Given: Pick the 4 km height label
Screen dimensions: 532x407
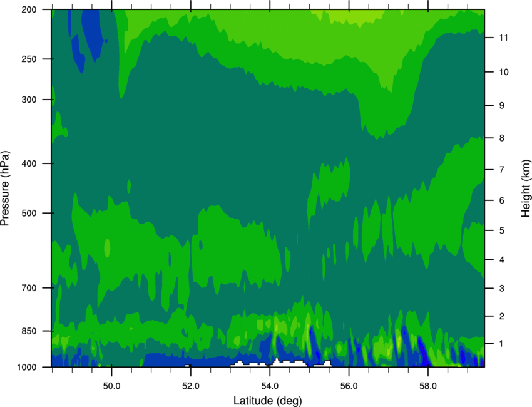Looking at the screenshot, I should pos(502,260).
